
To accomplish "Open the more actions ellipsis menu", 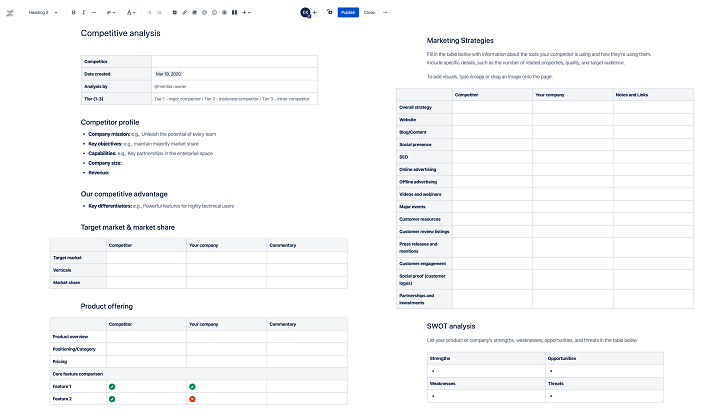I will coord(386,12).
